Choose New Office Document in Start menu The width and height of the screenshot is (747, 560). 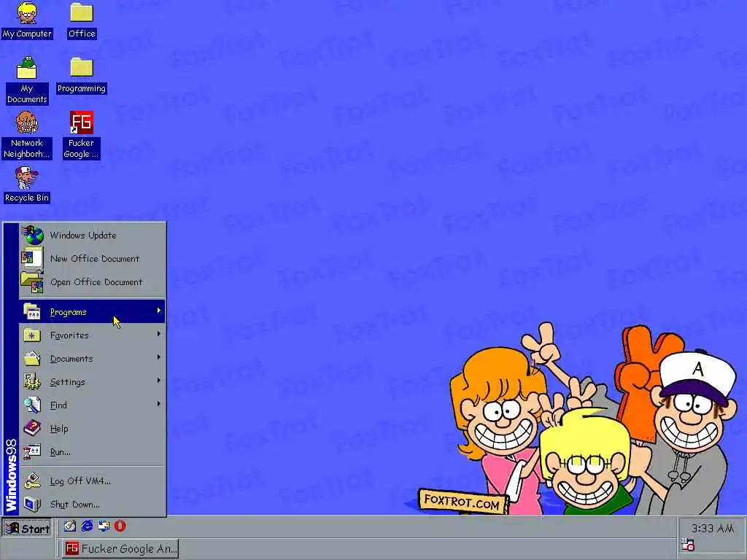tap(93, 259)
